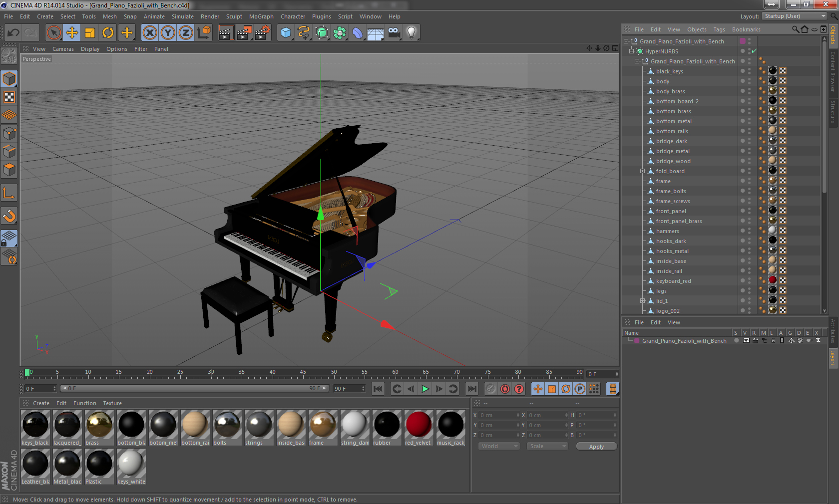Select the keyboard_red object
This screenshot has height=504, width=839.
(x=673, y=281)
